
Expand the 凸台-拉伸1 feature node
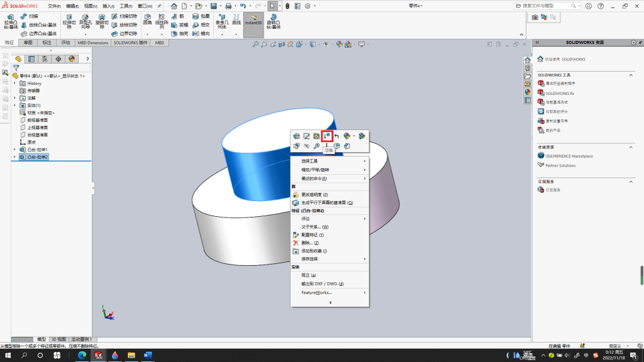[15, 150]
